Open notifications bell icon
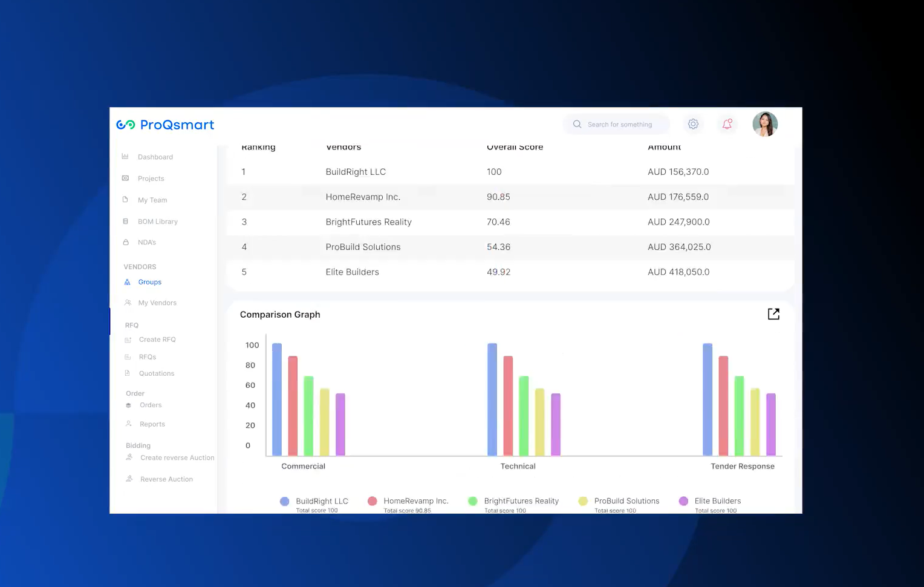This screenshot has width=924, height=587. tap(727, 124)
